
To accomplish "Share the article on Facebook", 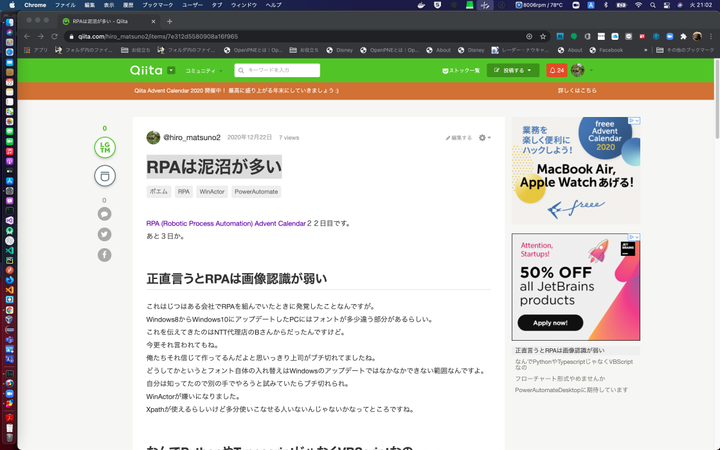I will click(x=104, y=255).
